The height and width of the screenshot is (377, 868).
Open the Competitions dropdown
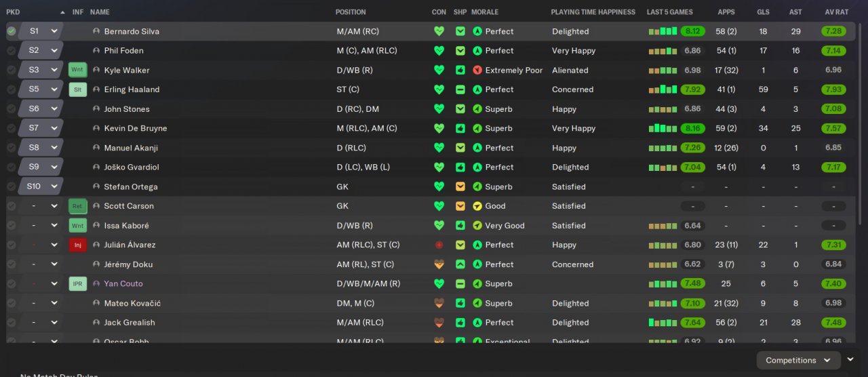[797, 360]
